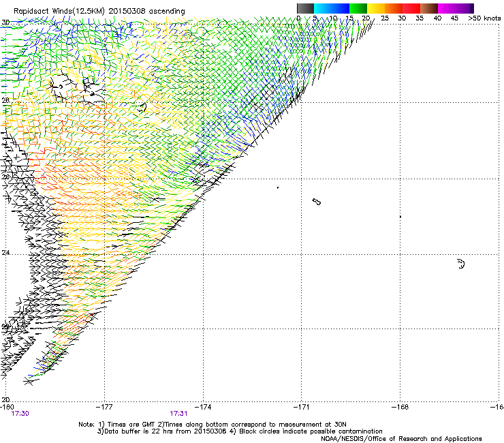The height and width of the screenshot is (443, 504).
Task: Click the 'NOAA/NESDIS/Office of Research and Applications' credit
Action: tap(401, 439)
